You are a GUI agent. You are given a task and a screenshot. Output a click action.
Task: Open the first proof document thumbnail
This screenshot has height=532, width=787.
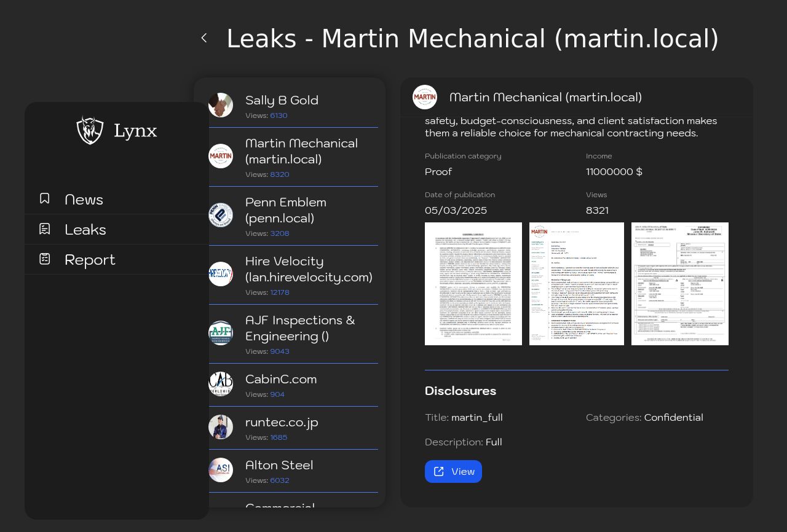[x=473, y=284]
